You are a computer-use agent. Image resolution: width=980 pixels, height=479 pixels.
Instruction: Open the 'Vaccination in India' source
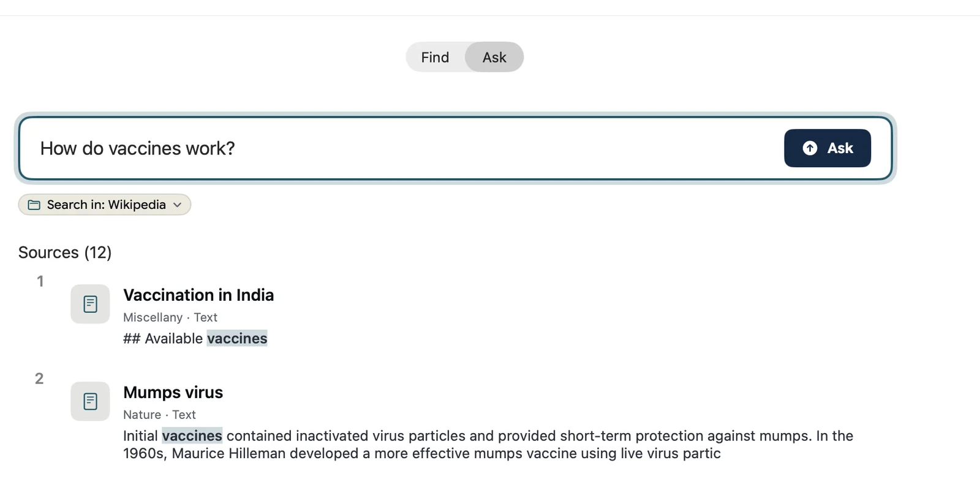click(x=198, y=295)
